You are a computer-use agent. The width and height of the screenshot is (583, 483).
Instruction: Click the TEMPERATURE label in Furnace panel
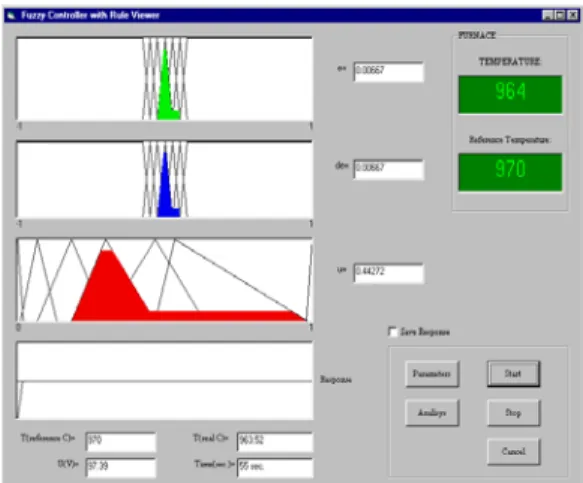pyautogui.click(x=509, y=61)
